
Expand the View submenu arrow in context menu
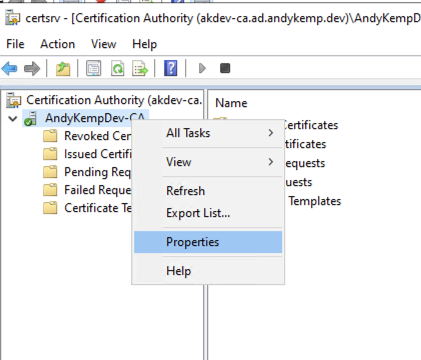click(271, 162)
